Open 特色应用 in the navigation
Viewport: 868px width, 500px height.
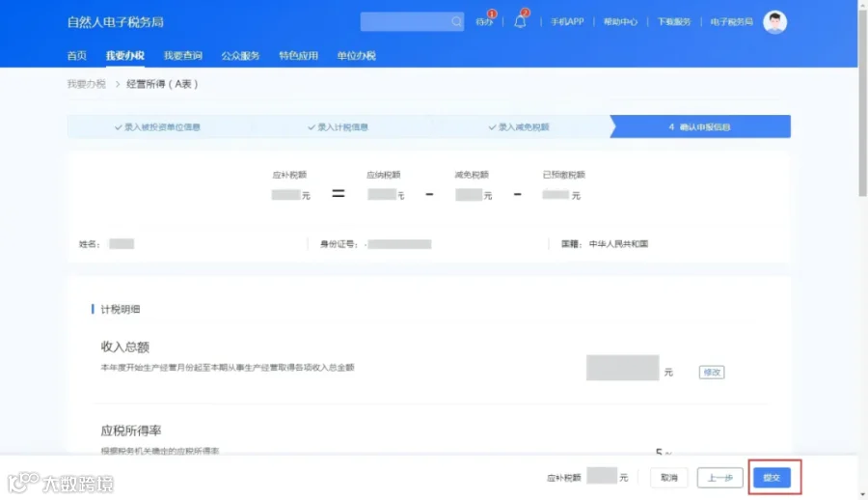pyautogui.click(x=298, y=55)
